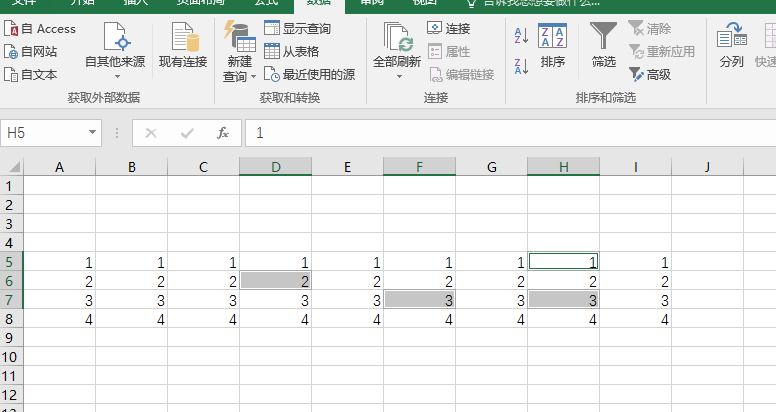Click 重新应用 reapply filter
776x412 pixels.
coord(662,52)
